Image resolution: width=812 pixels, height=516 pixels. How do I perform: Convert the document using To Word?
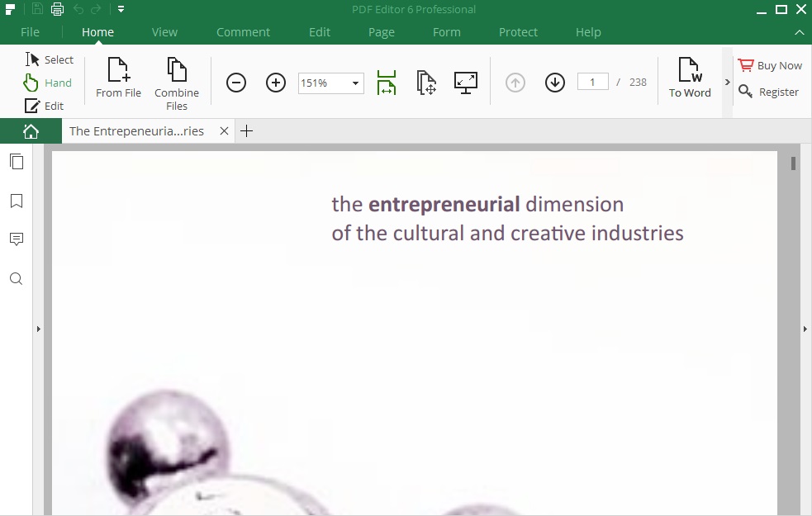click(690, 78)
